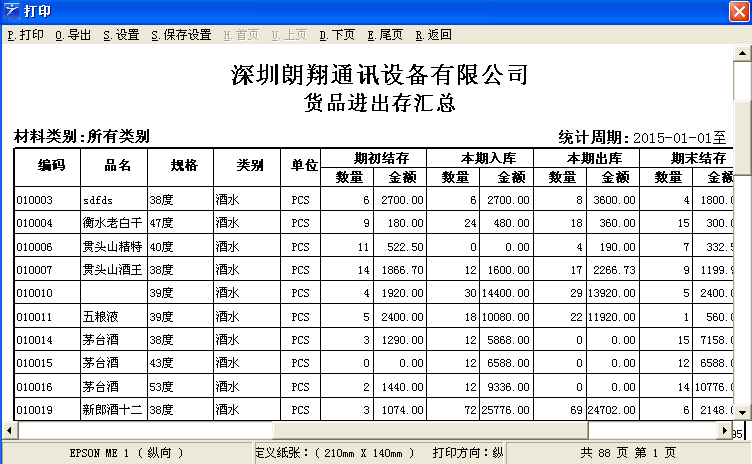Image resolution: width=752 pixels, height=464 pixels.
Task: Click S.保存设置 to save settings
Action: coord(181,35)
